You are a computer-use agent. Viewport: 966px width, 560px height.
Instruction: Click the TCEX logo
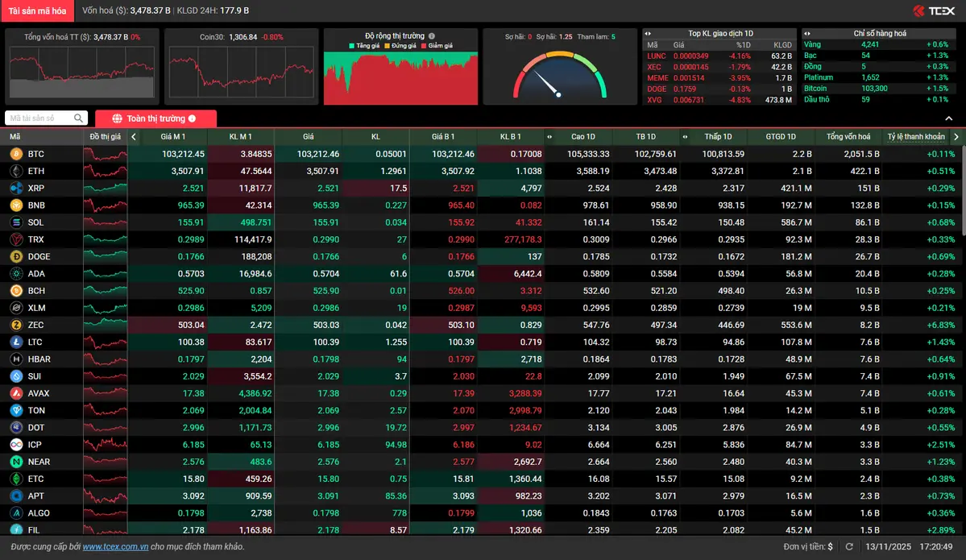tap(934, 10)
